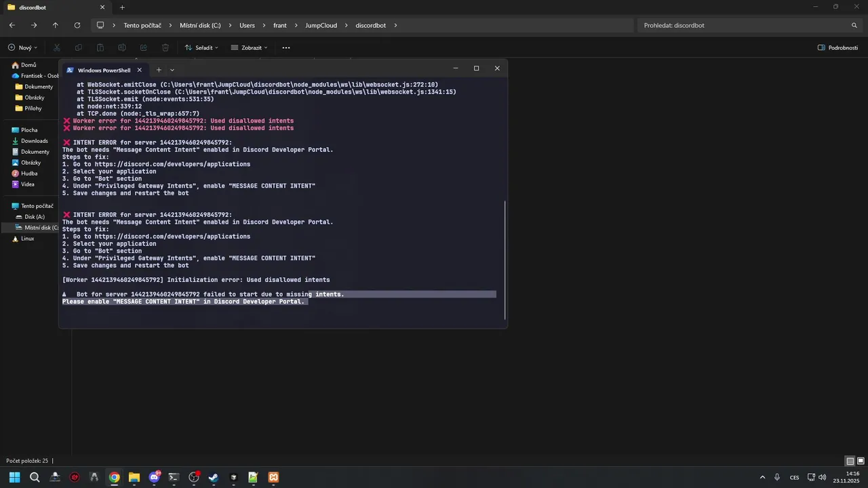Viewport: 868px width, 488px height.
Task: Open OBS Studio from taskbar
Action: point(194,477)
